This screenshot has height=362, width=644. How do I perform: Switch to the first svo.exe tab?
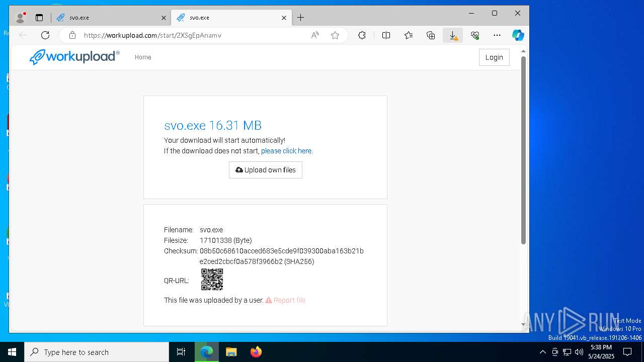tap(111, 18)
